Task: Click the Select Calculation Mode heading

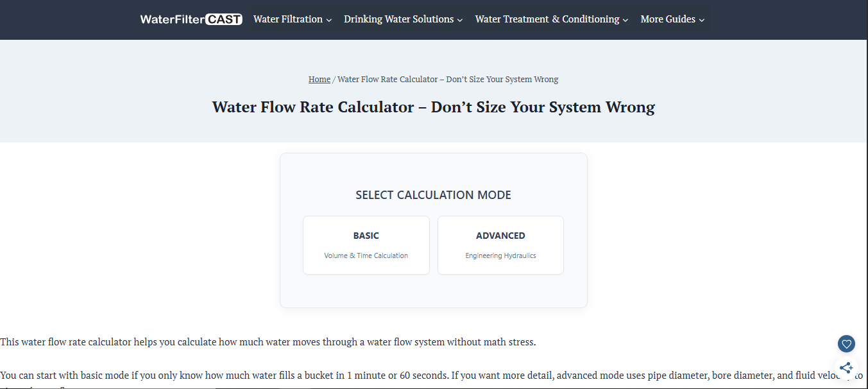Action: (434, 195)
